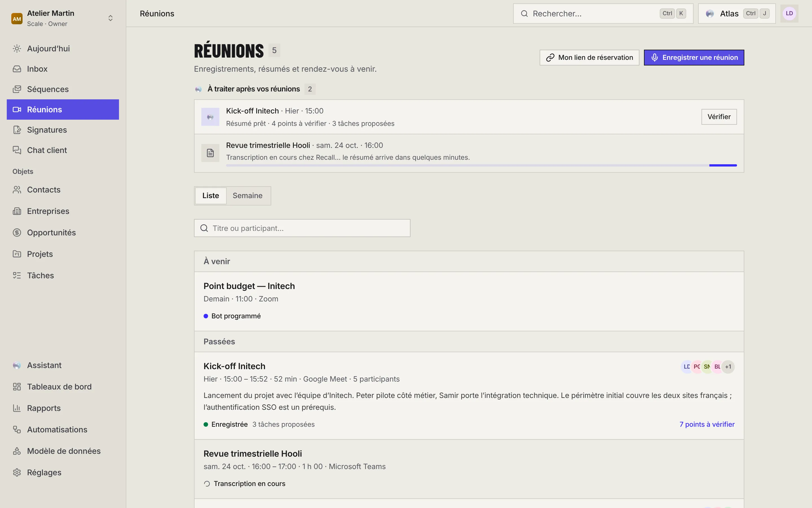Click the Revue trimestrielle Hooli document icon

click(210, 153)
